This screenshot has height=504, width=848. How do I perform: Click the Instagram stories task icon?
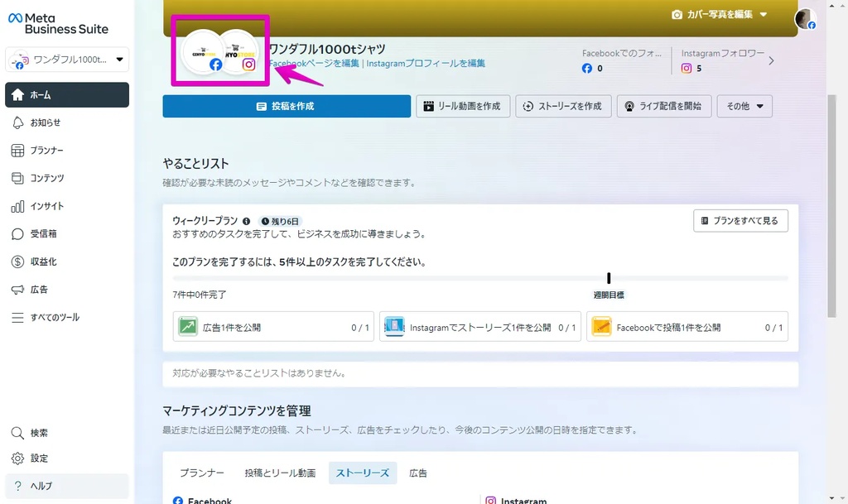click(394, 327)
